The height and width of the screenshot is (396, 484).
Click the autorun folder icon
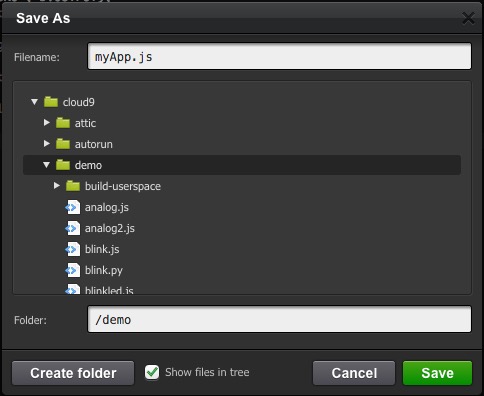(63, 144)
